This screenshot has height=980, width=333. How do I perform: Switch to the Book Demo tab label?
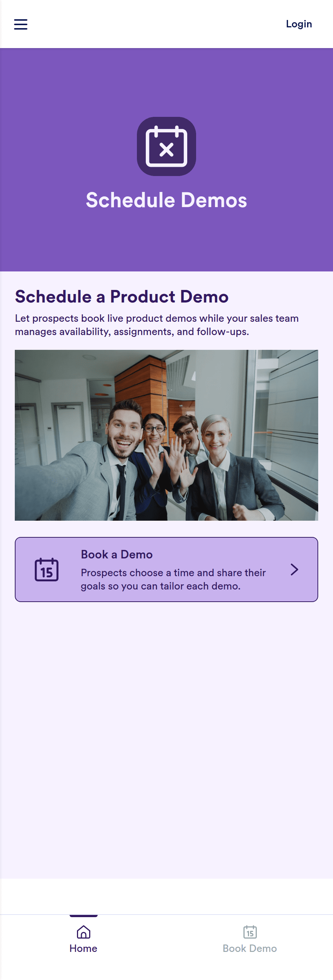click(x=250, y=948)
